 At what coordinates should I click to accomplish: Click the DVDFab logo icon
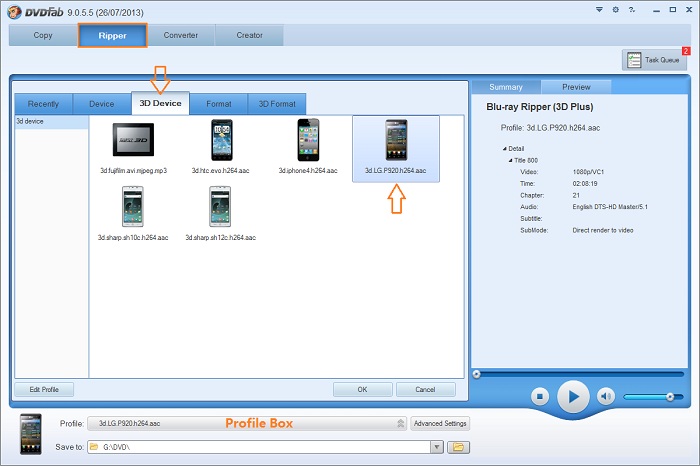(15, 12)
